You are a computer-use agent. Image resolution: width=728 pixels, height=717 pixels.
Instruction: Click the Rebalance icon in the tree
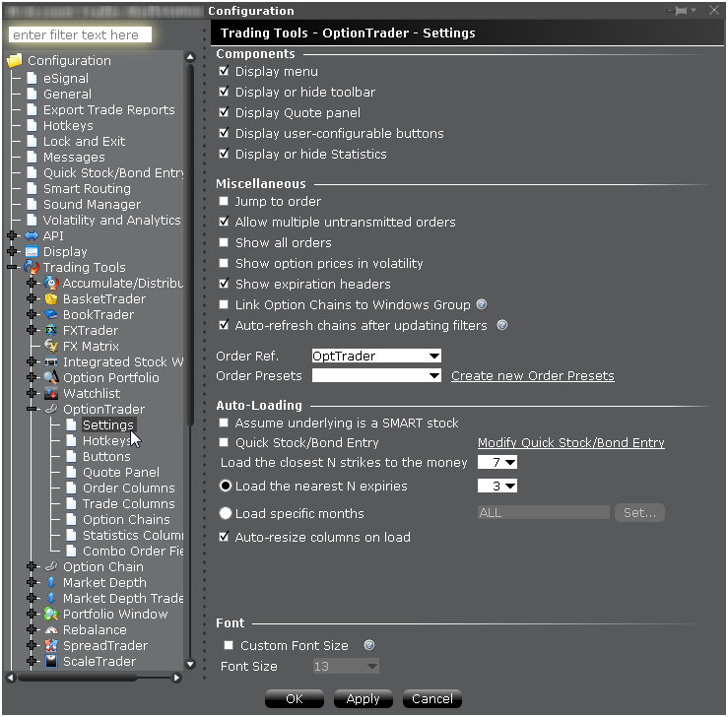(x=51, y=629)
